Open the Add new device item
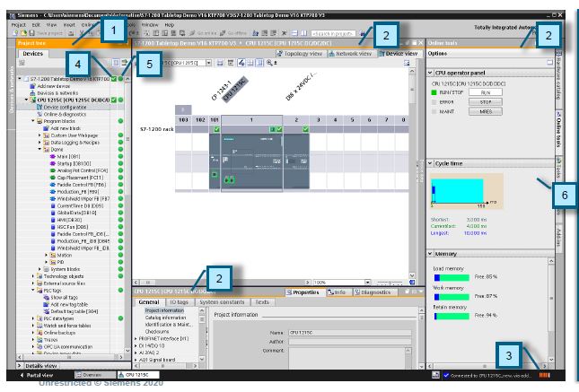 pos(54,86)
